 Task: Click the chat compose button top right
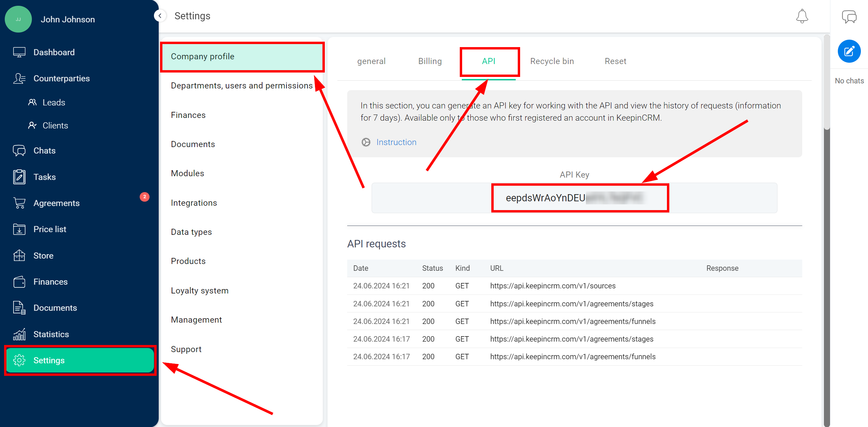tap(849, 53)
